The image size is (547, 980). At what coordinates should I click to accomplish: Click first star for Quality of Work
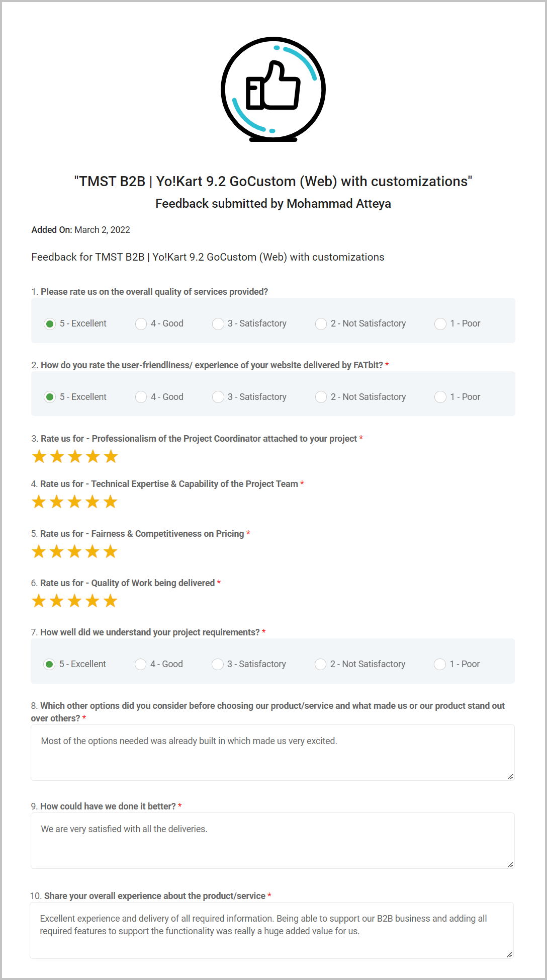pyautogui.click(x=39, y=601)
